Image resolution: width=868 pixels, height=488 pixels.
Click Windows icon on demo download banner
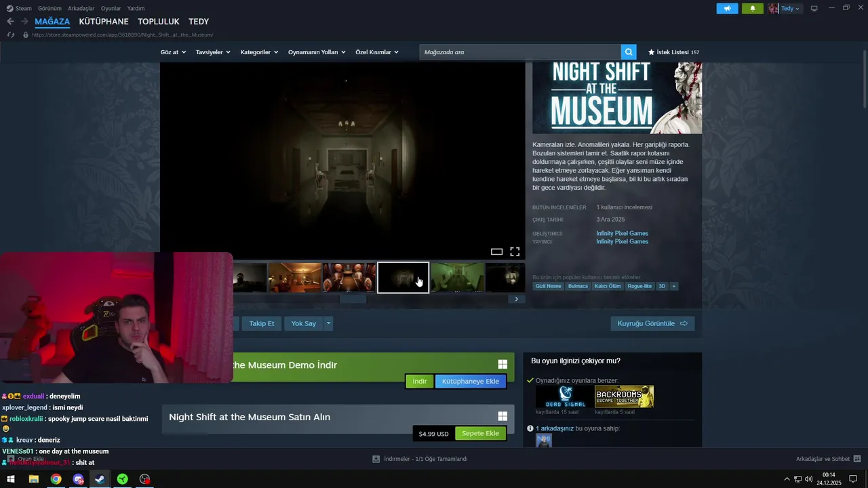502,365
